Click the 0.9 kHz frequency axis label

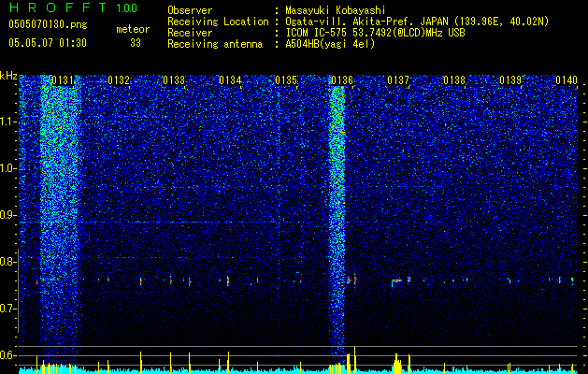click(x=8, y=215)
